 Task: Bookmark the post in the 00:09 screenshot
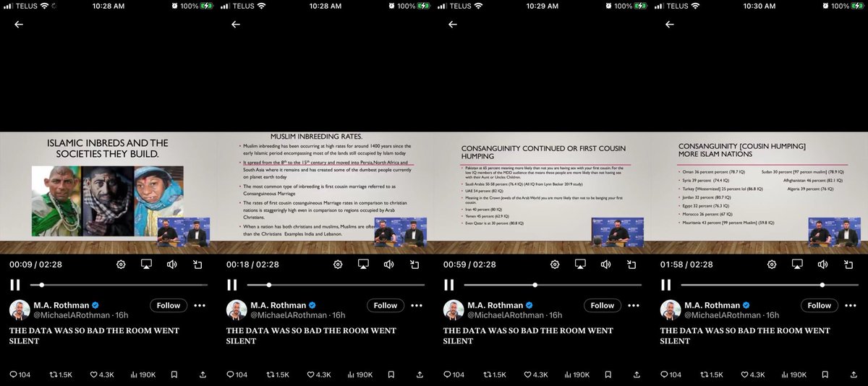click(x=174, y=374)
